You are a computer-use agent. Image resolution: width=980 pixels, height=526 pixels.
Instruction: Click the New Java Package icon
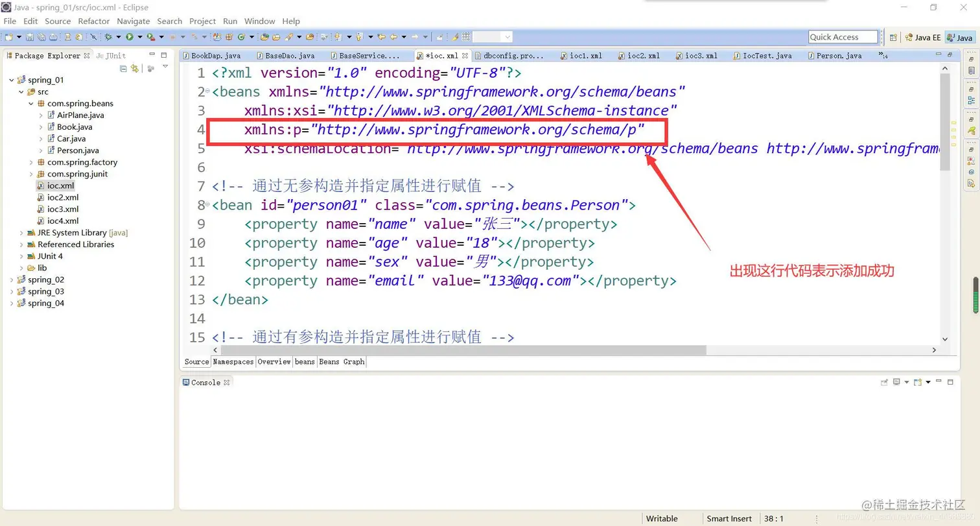coord(229,37)
